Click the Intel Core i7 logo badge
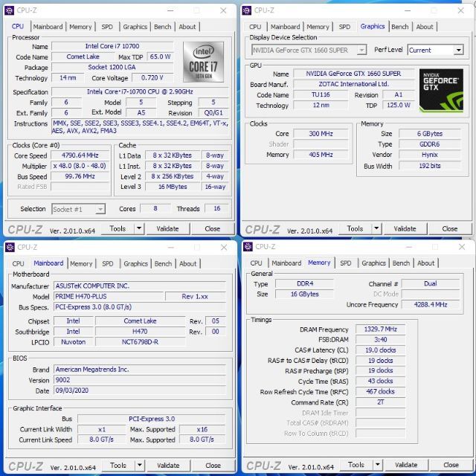The height and width of the screenshot is (476, 476). click(x=203, y=62)
